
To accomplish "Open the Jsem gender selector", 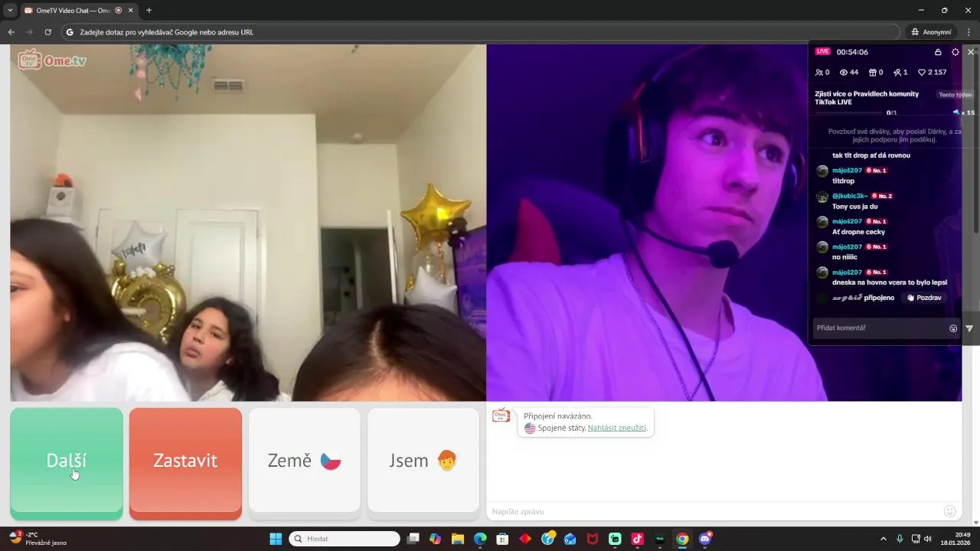I will [x=423, y=461].
